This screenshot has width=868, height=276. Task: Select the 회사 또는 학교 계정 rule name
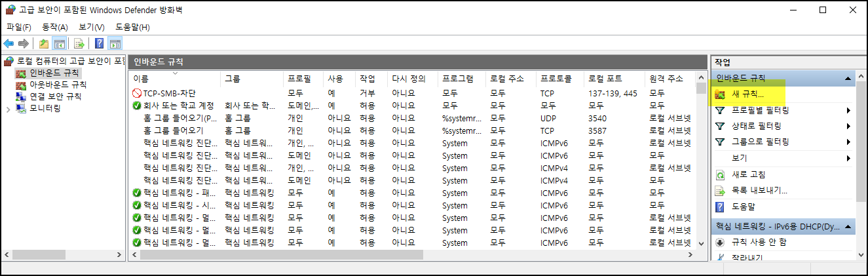click(179, 106)
